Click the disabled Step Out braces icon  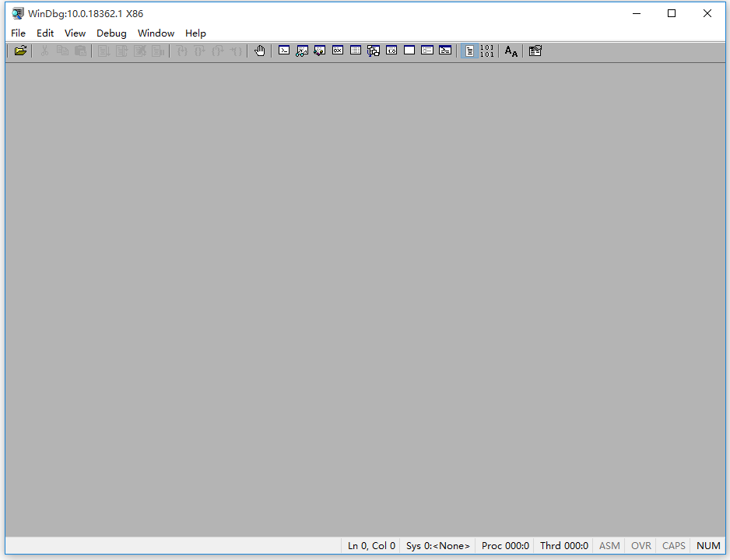click(217, 51)
